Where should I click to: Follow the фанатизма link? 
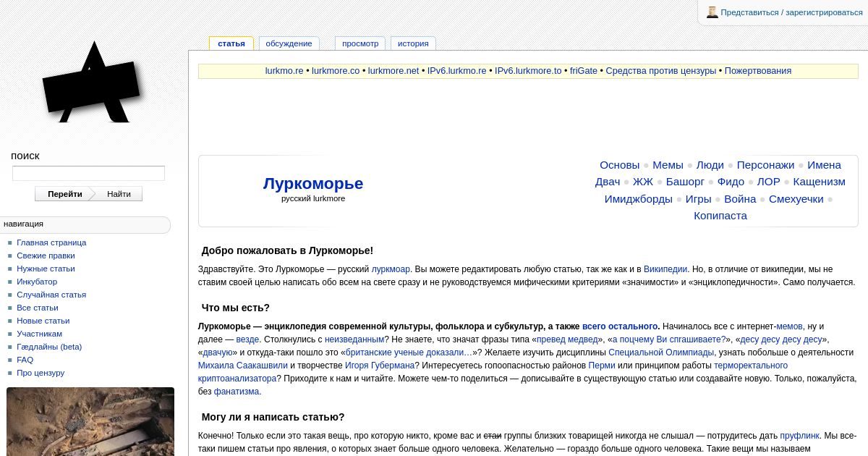237,392
